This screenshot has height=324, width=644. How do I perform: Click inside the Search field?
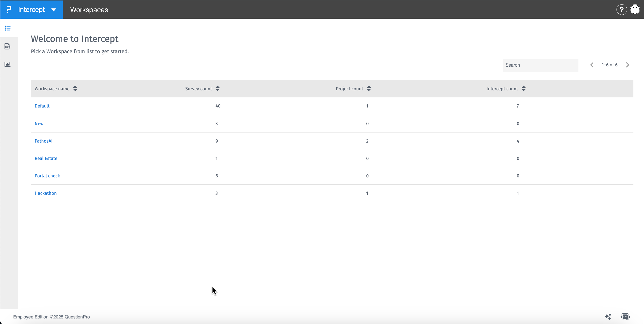point(540,65)
